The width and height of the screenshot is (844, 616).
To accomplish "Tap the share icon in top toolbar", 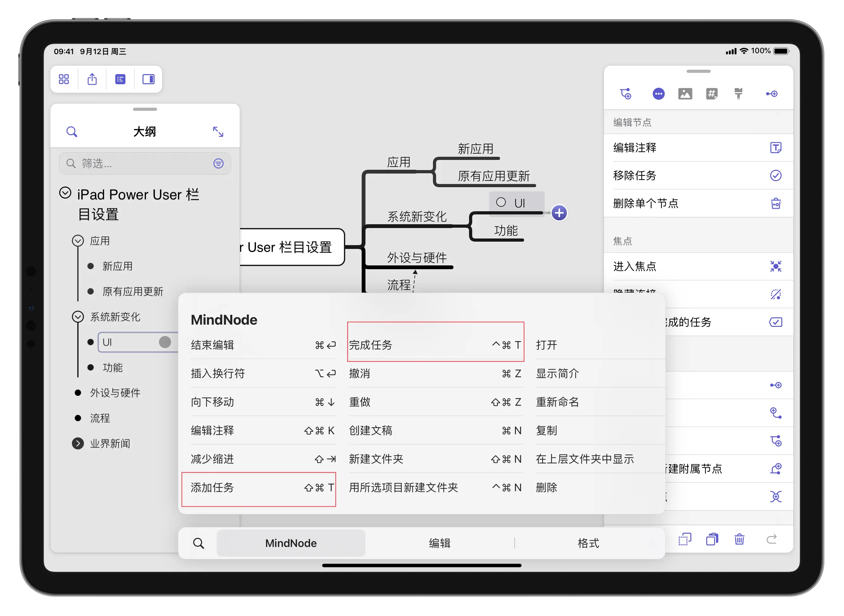I will (x=92, y=79).
